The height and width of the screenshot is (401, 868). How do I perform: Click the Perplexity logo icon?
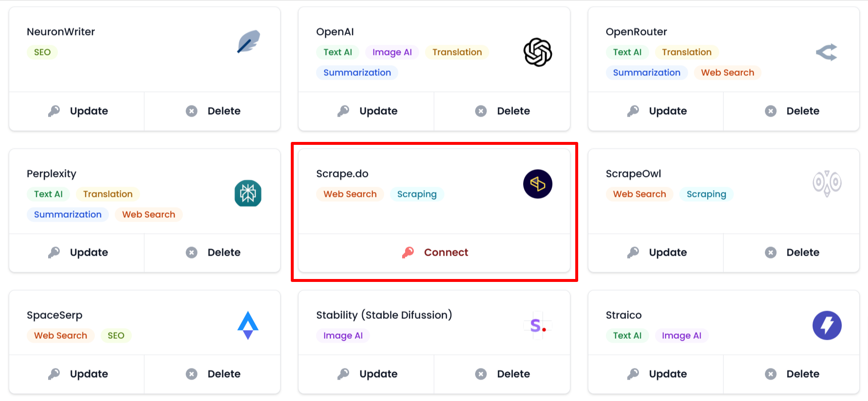pyautogui.click(x=248, y=193)
